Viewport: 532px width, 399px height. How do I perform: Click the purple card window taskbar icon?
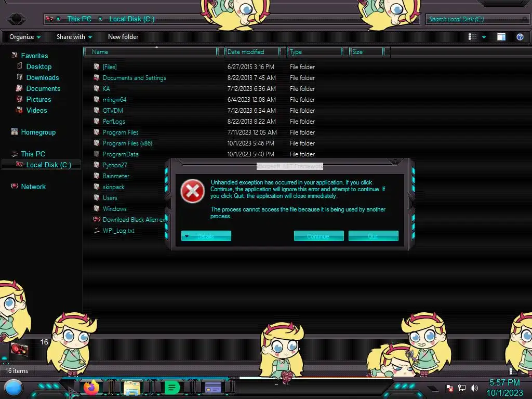212,388
